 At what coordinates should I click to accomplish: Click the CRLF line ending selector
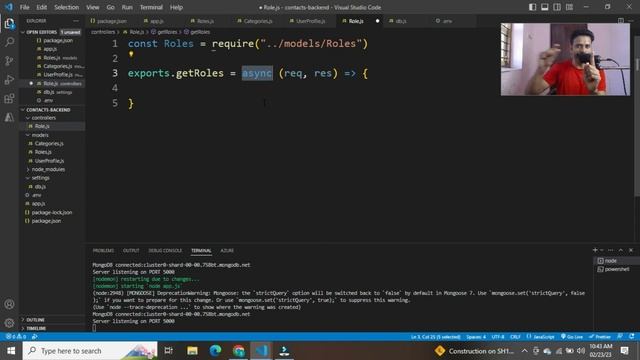515,337
